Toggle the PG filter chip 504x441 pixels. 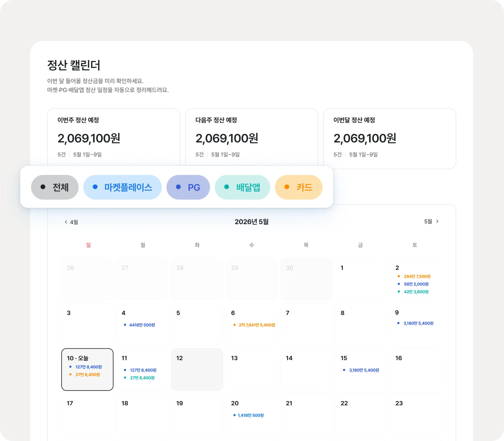click(188, 187)
